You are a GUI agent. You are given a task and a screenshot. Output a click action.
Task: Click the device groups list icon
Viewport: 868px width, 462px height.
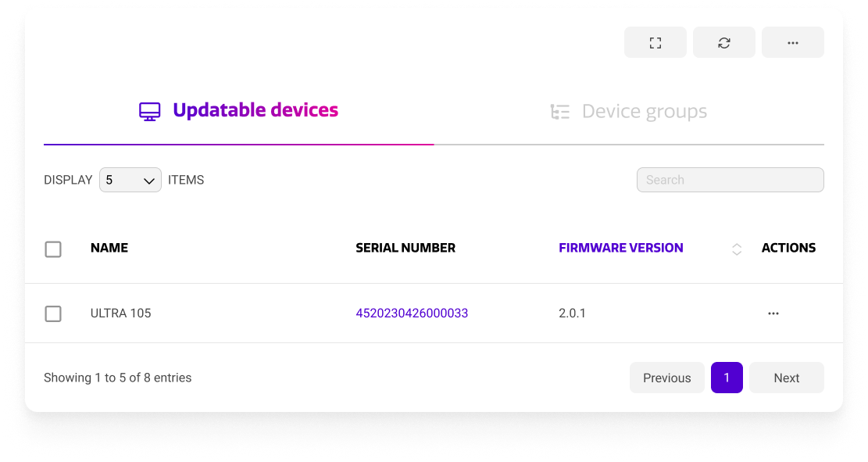tap(559, 111)
